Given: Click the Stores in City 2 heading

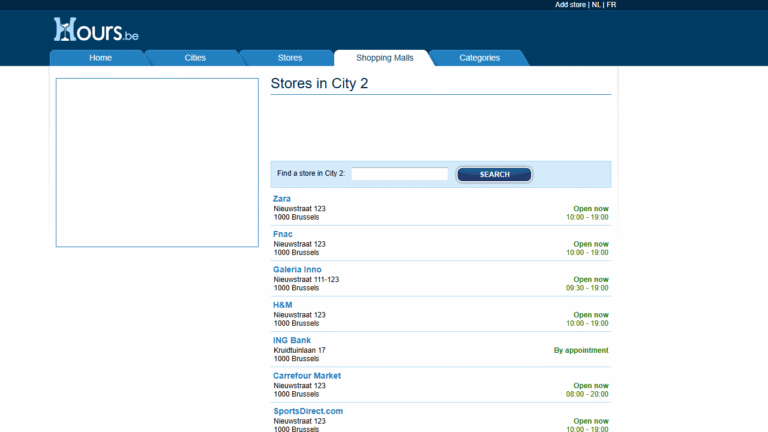Looking at the screenshot, I should pyautogui.click(x=319, y=83).
